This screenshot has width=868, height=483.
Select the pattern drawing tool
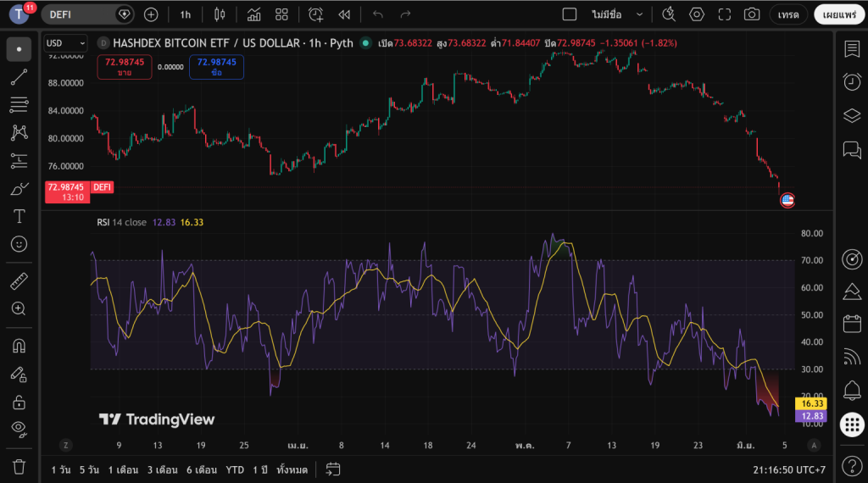(19, 132)
